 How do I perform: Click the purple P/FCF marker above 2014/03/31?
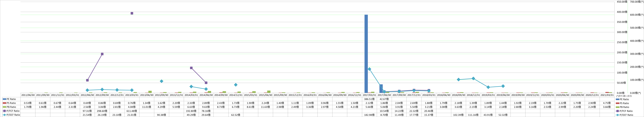pyautogui.click(x=191, y=68)
